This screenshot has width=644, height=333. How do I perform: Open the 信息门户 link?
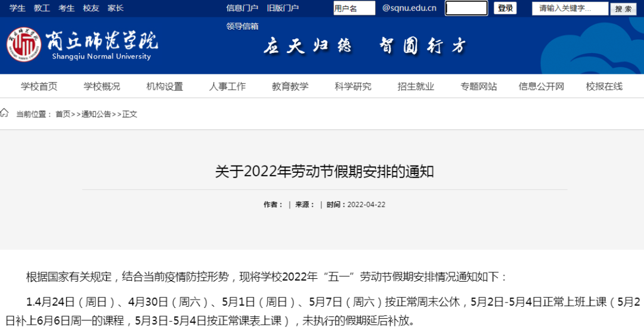[242, 8]
